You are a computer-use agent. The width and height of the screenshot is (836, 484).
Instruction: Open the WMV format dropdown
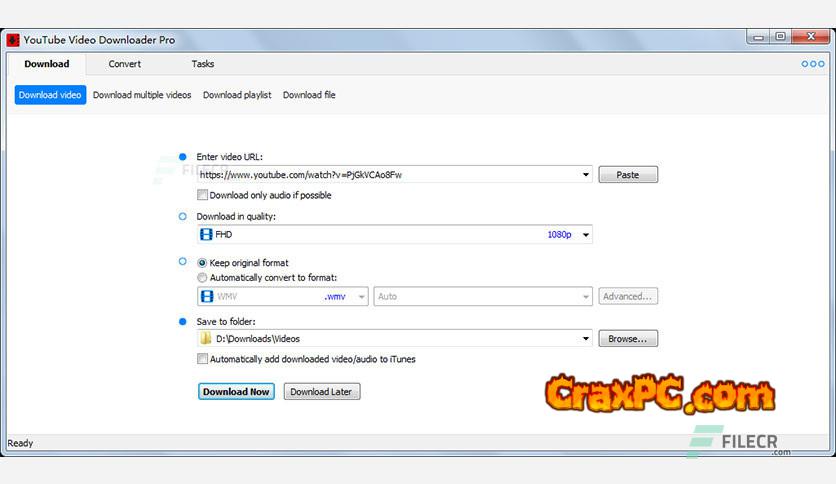[361, 296]
